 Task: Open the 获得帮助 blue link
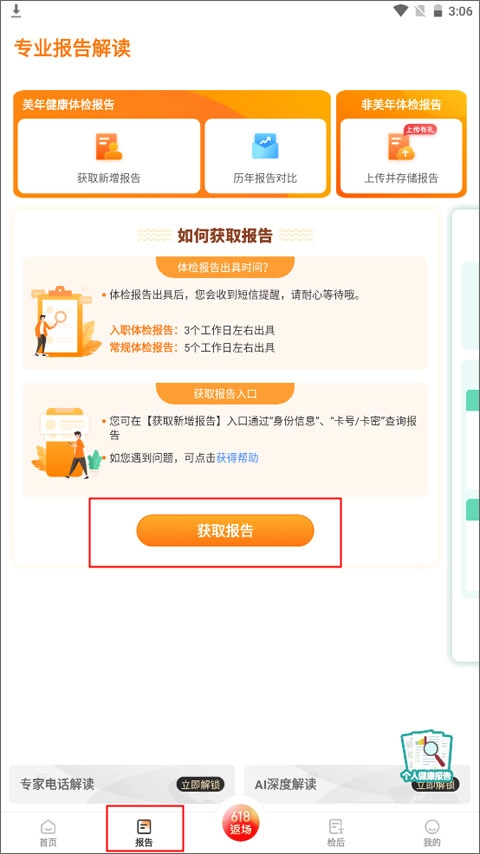pos(238,458)
